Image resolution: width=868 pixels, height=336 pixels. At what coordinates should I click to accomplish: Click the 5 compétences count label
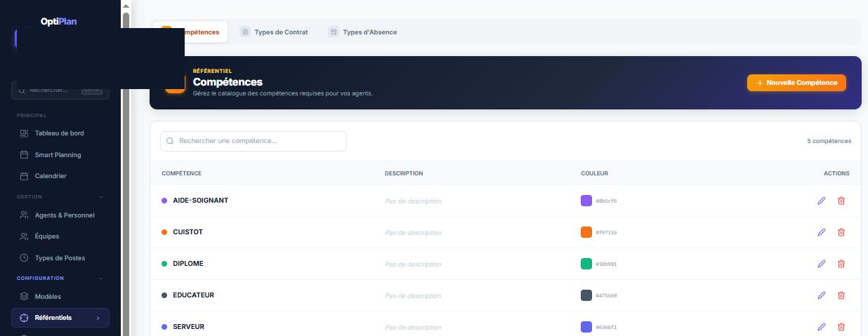(829, 141)
